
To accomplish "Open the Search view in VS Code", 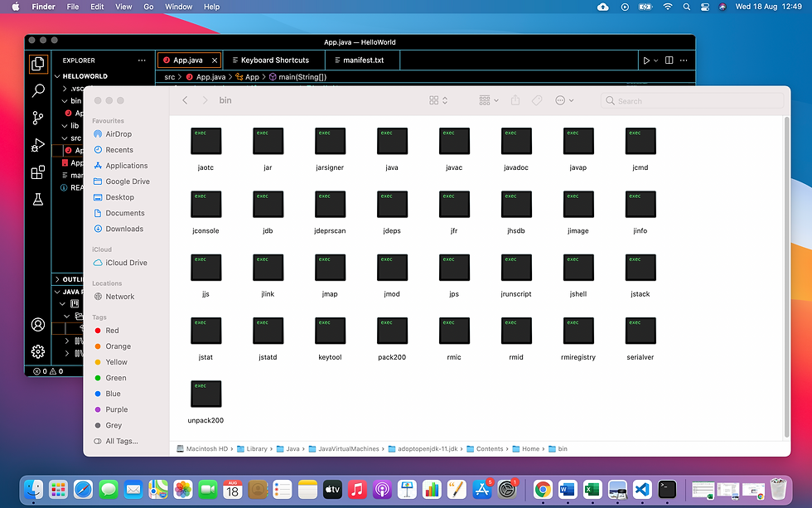I will (38, 90).
